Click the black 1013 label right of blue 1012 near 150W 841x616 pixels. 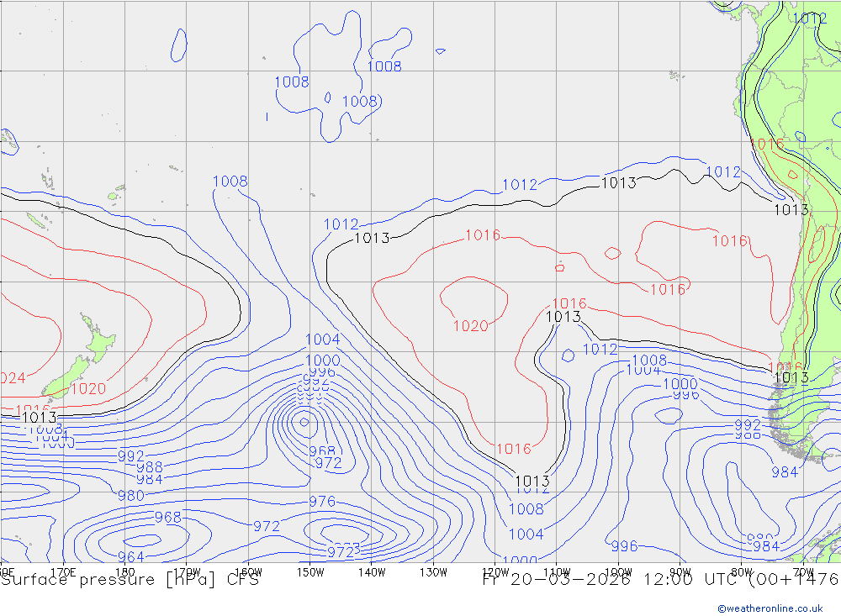(373, 238)
